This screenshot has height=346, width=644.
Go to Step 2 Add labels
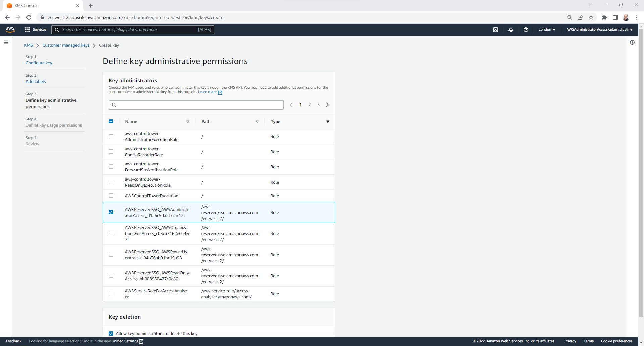36,82
